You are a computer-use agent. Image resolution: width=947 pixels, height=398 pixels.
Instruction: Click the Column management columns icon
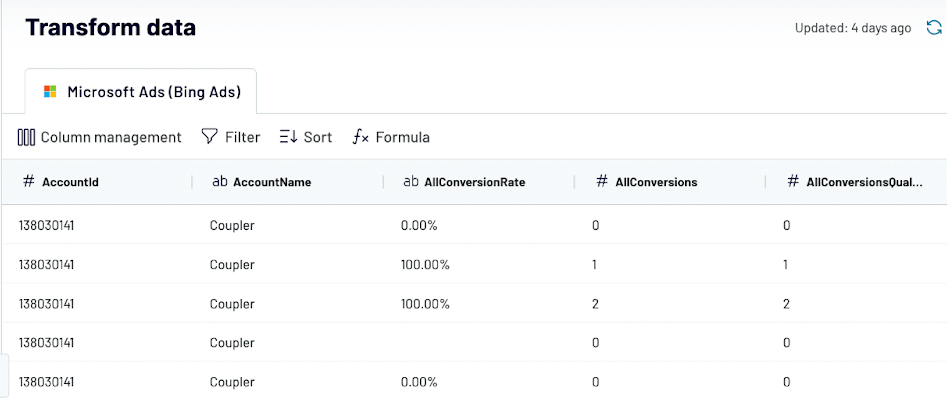(x=27, y=137)
